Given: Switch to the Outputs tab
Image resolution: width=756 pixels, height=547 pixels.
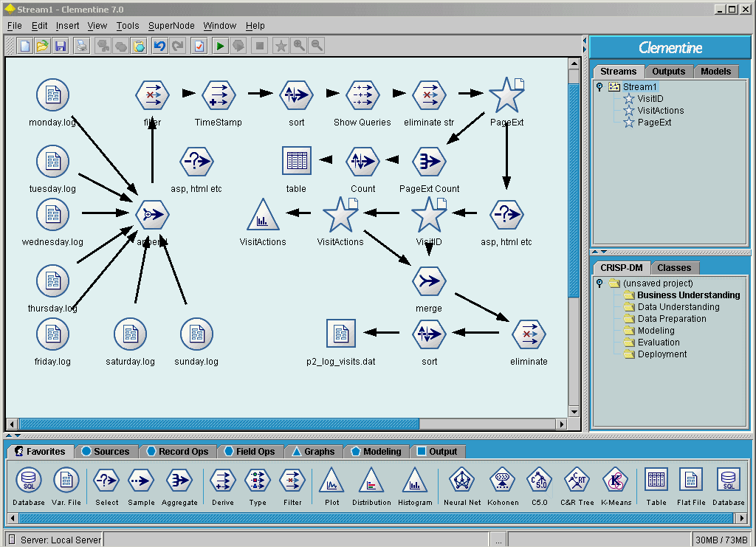Looking at the screenshot, I should (x=669, y=72).
